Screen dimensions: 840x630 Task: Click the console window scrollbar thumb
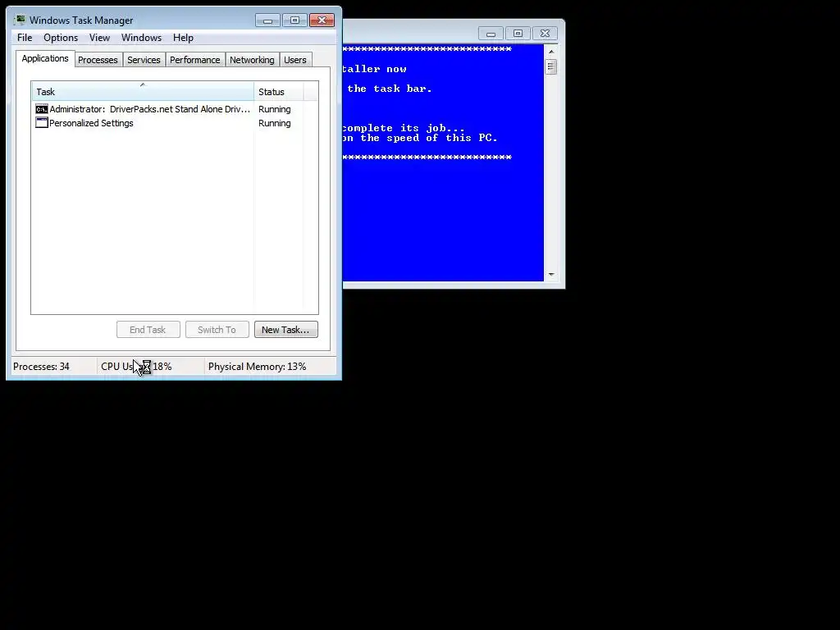(551, 67)
